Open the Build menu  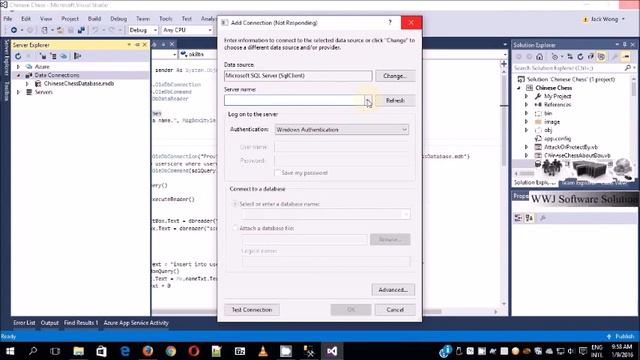point(94,19)
